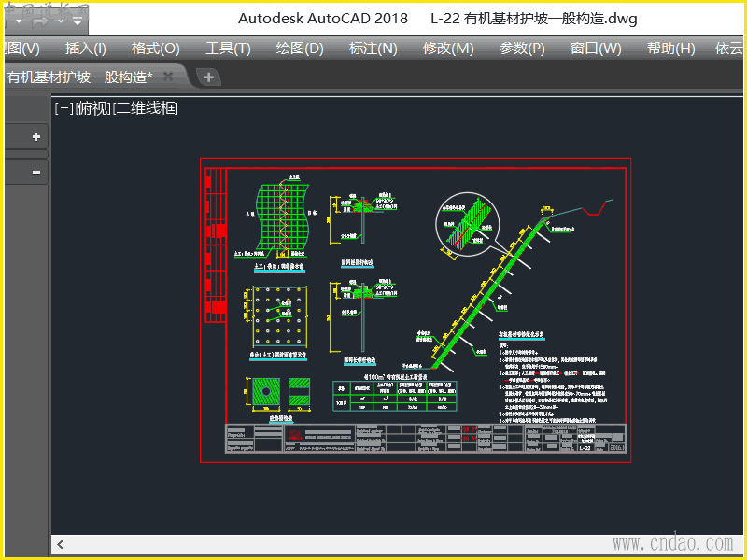This screenshot has height=560, width=747.
Task: Open the 格式(O) menu
Action: [156, 49]
